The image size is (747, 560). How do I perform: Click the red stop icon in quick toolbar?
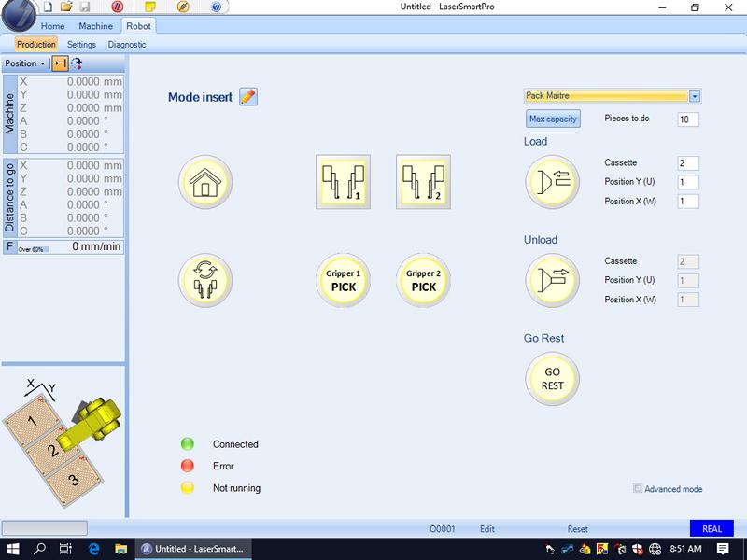pyautogui.click(x=118, y=7)
